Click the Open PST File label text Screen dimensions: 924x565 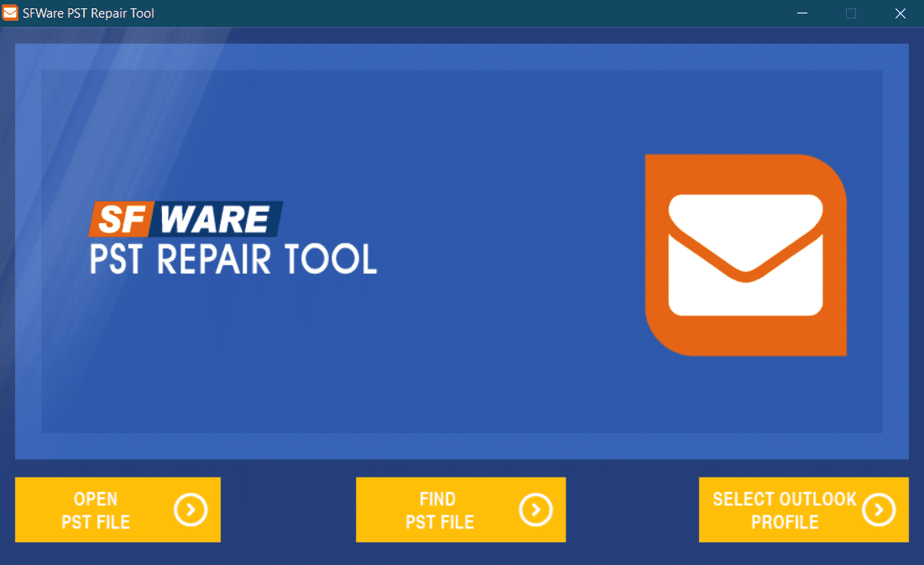tap(95, 510)
